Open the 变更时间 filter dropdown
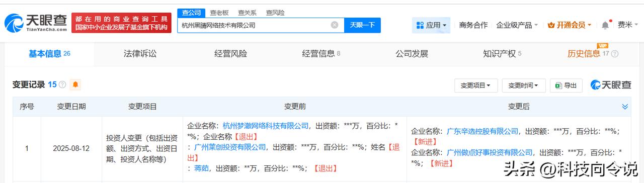644x183 pixels. pyautogui.click(x=523, y=85)
